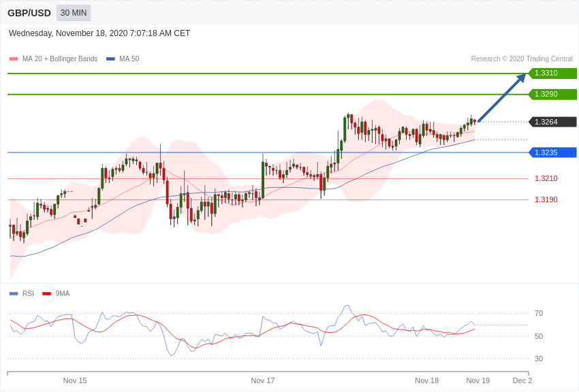This screenshot has width=579, height=392.
Task: Click the MA 50 blue legend swatch
Action: [110, 59]
